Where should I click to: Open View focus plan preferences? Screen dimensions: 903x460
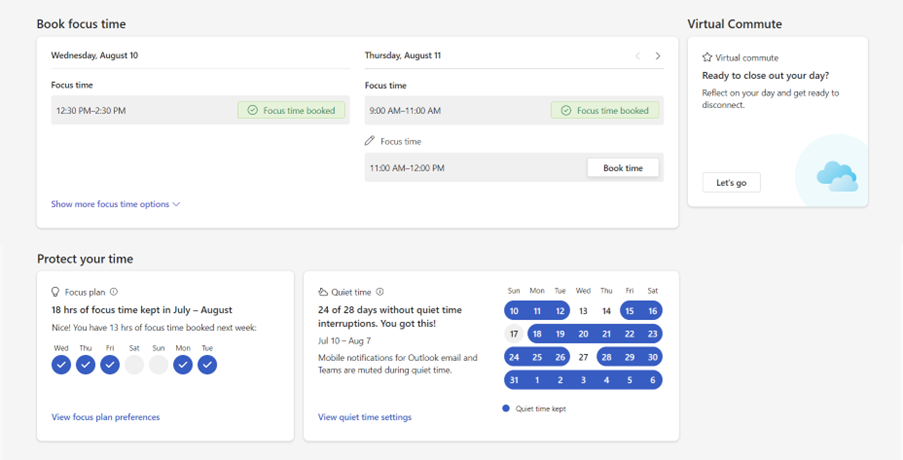coord(105,417)
